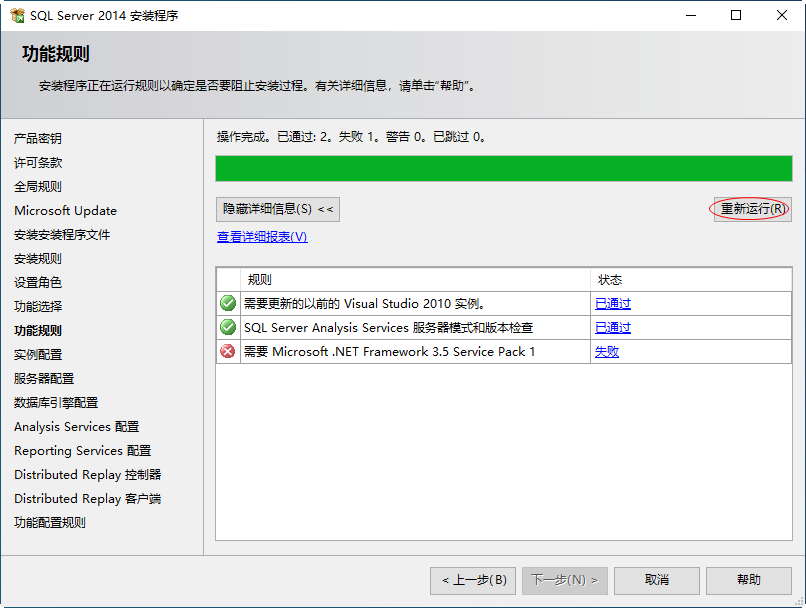Click the green check icon for Visual Studio 2010 rule
This screenshot has width=806, height=608.
228,303
